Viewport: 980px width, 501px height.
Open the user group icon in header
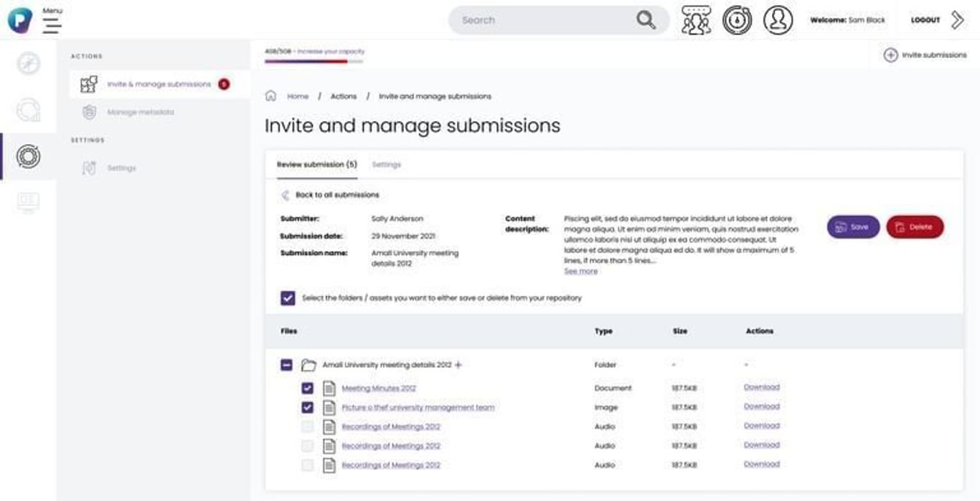coord(695,20)
